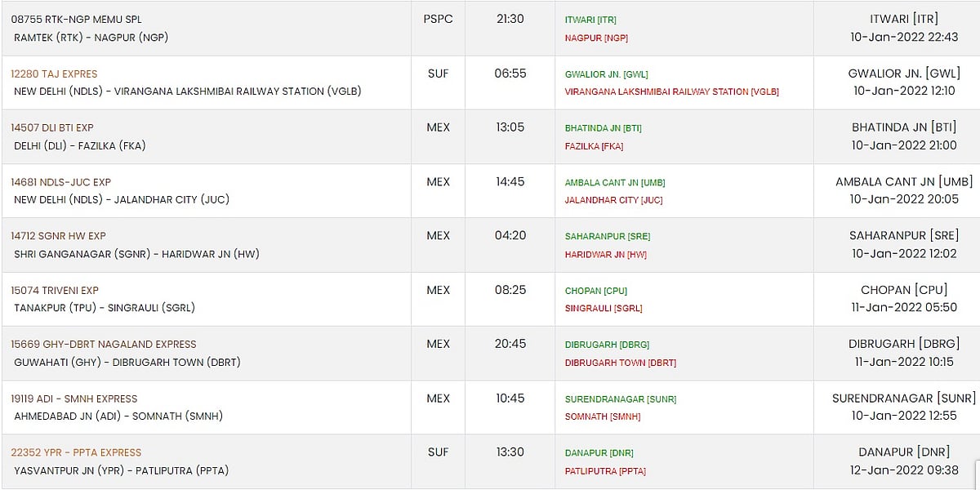This screenshot has width=980, height=490.
Task: Open the 19119 ADI - SMNH EXPRESS link
Action: [74, 399]
